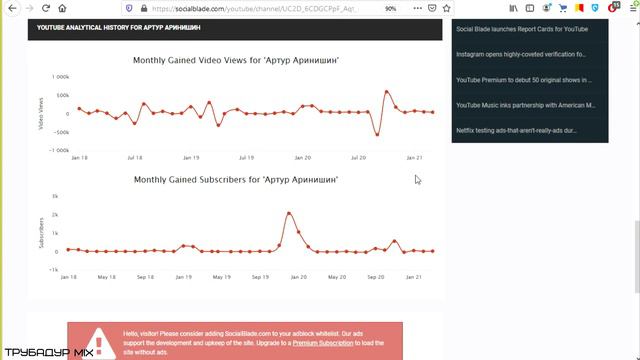Open the Netflix testing ads news link
640x360 pixels.
click(516, 131)
